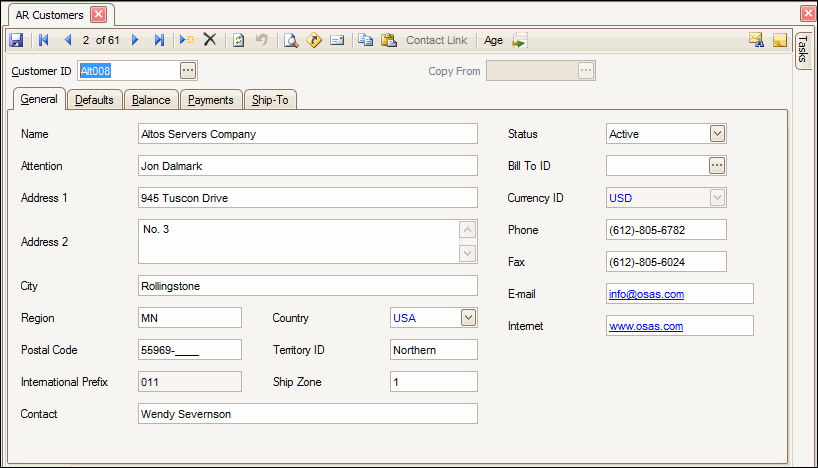This screenshot has width=818, height=468.
Task: Open the Bill To ID lookup button
Action: (x=716, y=166)
